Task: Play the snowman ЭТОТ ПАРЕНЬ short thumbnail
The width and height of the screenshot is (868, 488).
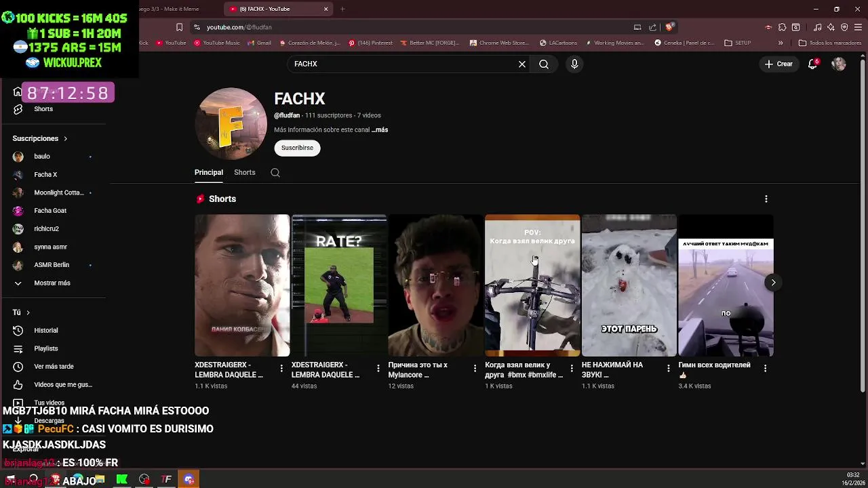Action: click(629, 285)
